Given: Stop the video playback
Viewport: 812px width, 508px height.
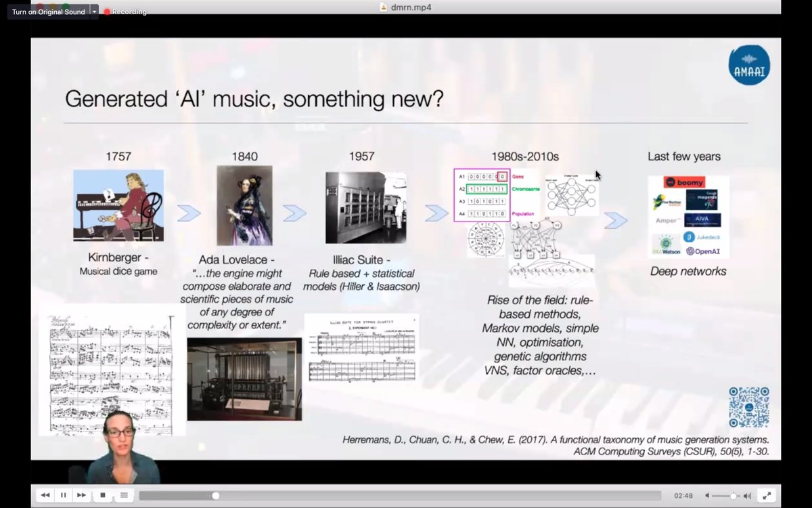Looking at the screenshot, I should [103, 495].
